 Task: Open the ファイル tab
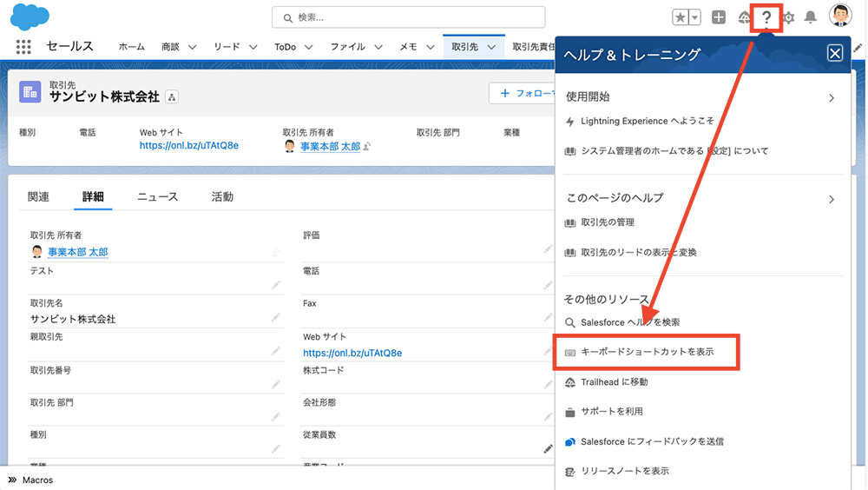(348, 47)
